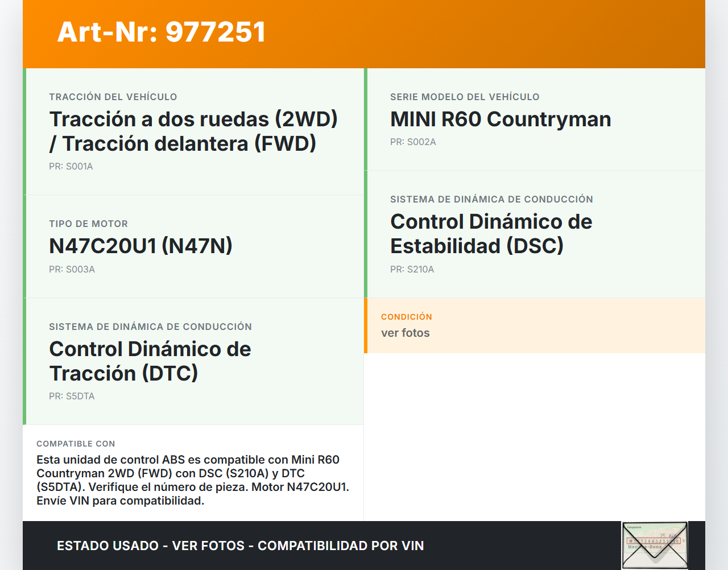Click the 'ver fotos' condition text
Viewport: 728px width, 570px height.
point(406,333)
